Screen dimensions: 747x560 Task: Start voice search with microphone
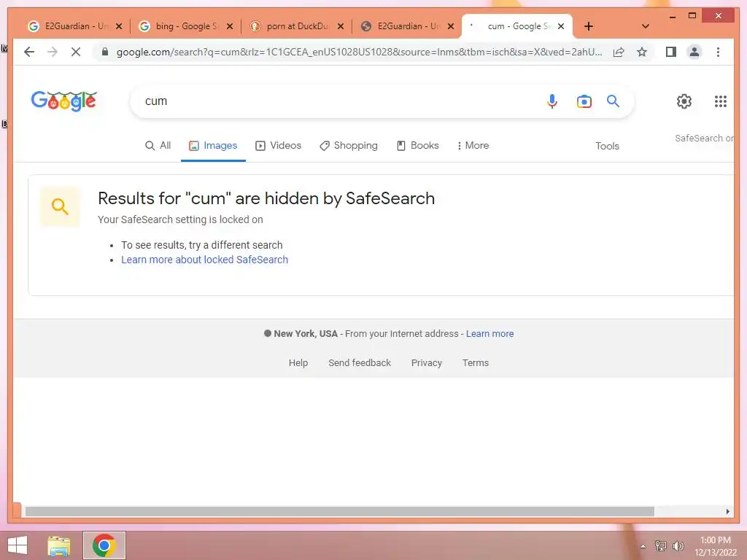pyautogui.click(x=551, y=101)
